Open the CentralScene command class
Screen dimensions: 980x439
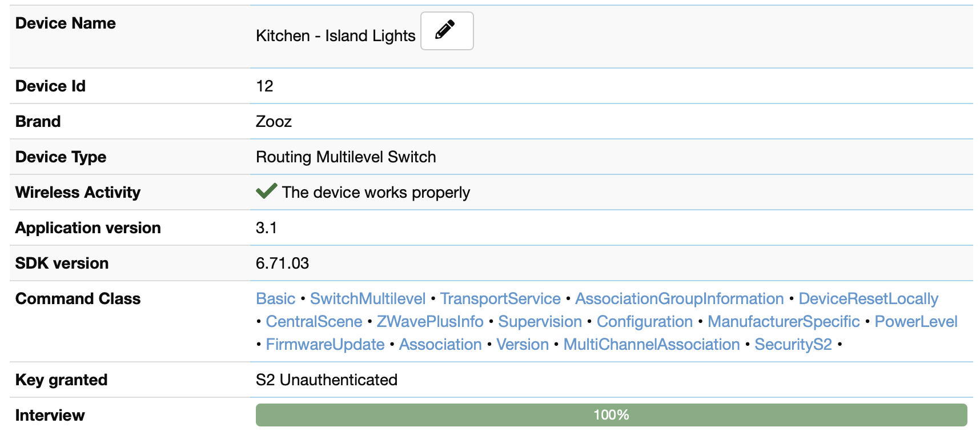point(314,322)
